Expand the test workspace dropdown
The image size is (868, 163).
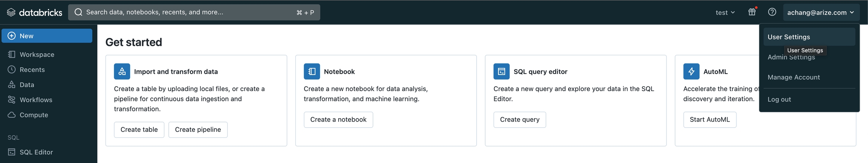tap(725, 12)
